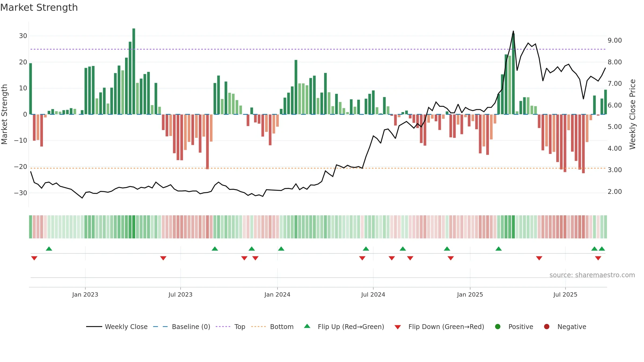This screenshot has width=644, height=362.
Task: Toggle the Negative legend label
Action: tap(572, 327)
